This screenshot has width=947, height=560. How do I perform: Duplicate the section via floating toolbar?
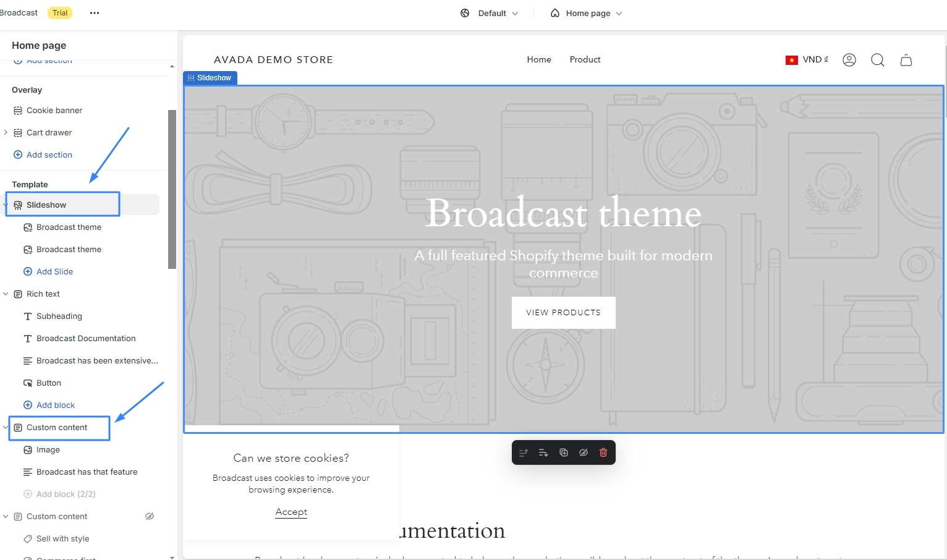(564, 452)
